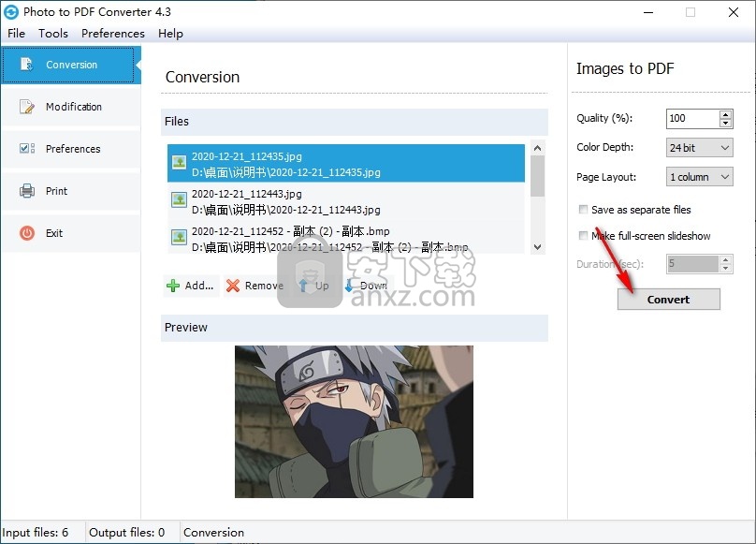Screen dimensions: 756x544
Task: Toggle Make full-screen slideshow checkbox
Action: point(584,236)
